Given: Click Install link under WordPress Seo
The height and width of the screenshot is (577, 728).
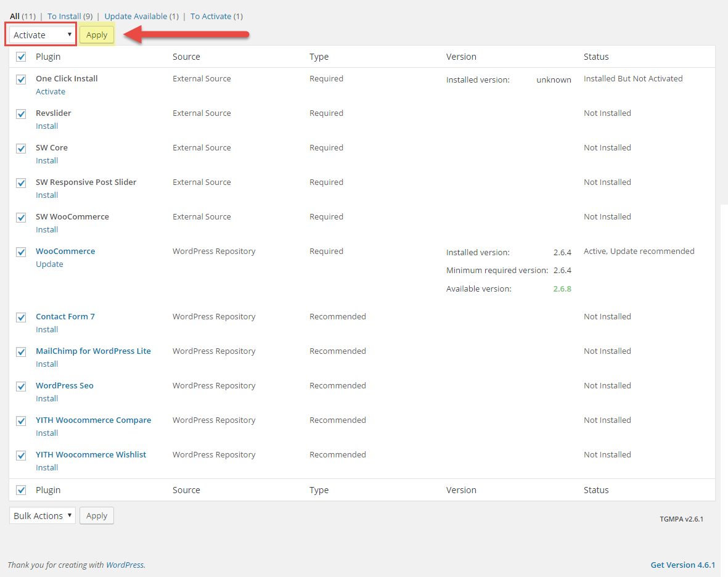Looking at the screenshot, I should coord(47,398).
